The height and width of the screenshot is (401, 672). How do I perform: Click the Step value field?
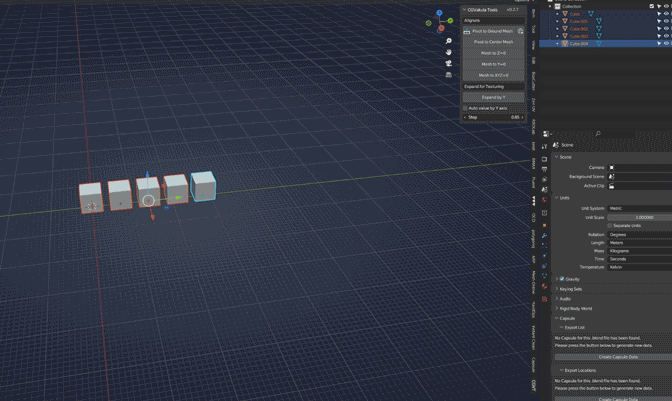point(493,117)
